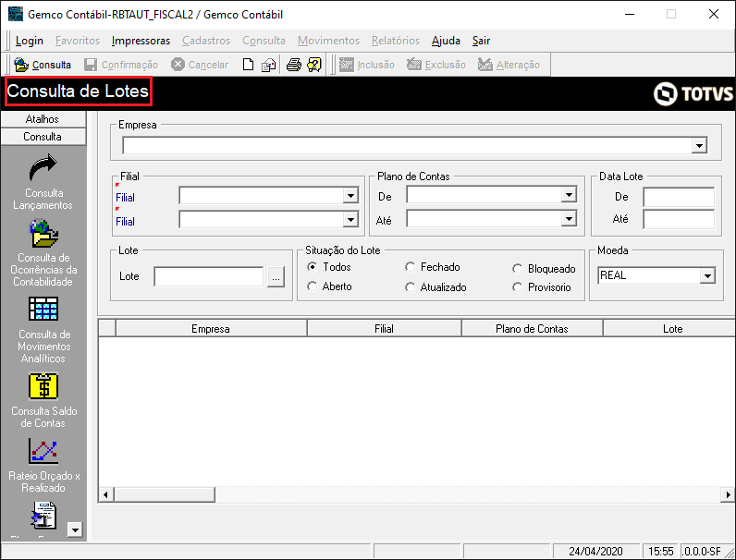
Task: Open the Login menu
Action: coord(29,41)
